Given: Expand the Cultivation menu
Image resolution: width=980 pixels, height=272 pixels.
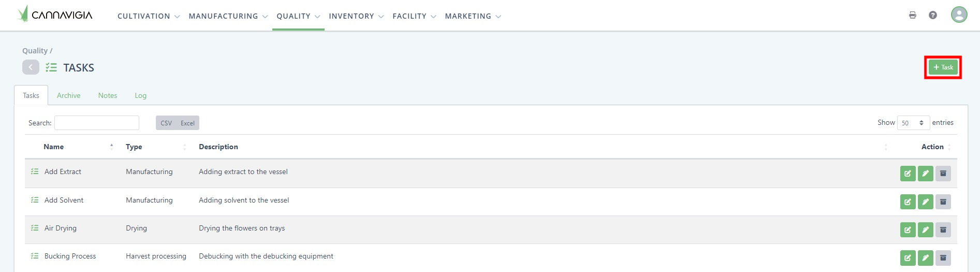Looking at the screenshot, I should (149, 16).
